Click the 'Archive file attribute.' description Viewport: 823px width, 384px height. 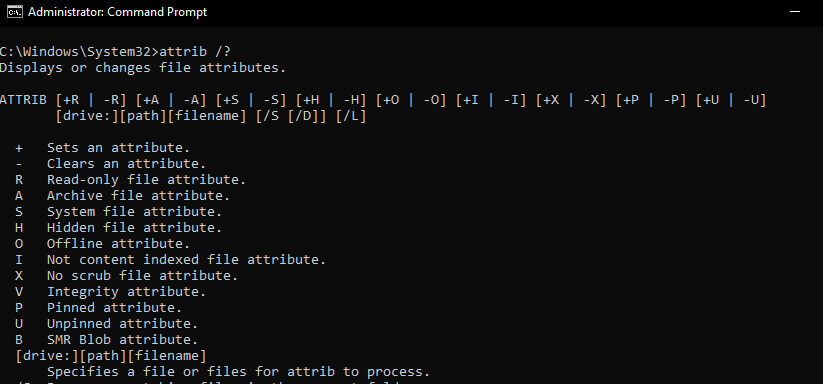pos(138,196)
